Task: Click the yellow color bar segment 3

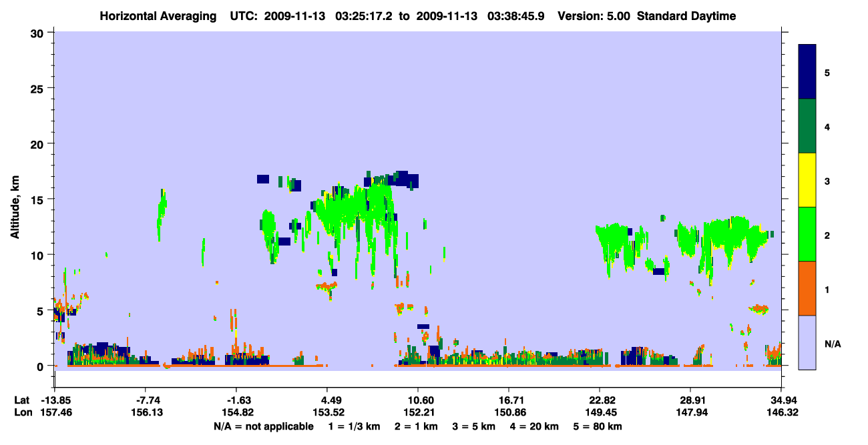Action: [x=807, y=180]
